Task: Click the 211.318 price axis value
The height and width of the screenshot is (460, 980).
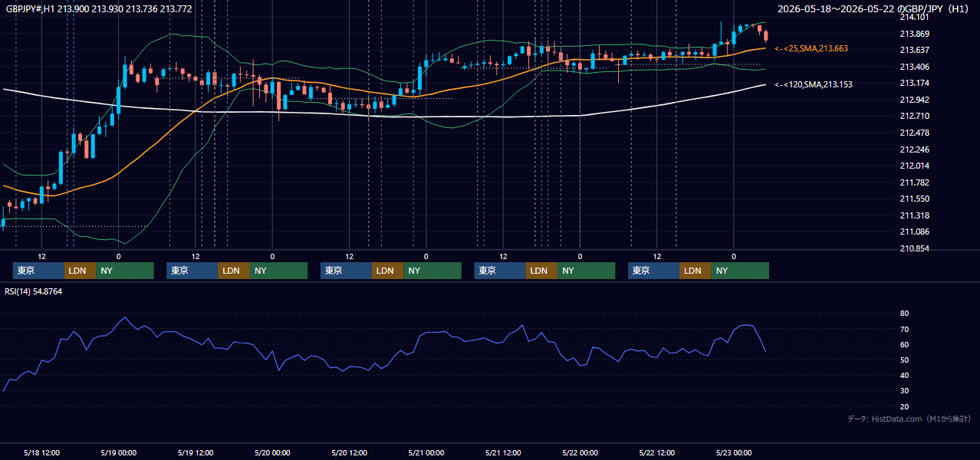Action: pos(914,215)
